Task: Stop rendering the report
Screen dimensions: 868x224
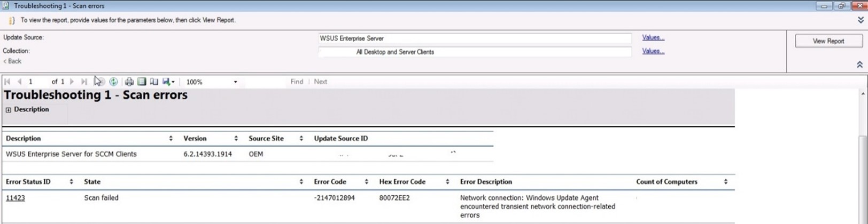Action: coord(100,82)
